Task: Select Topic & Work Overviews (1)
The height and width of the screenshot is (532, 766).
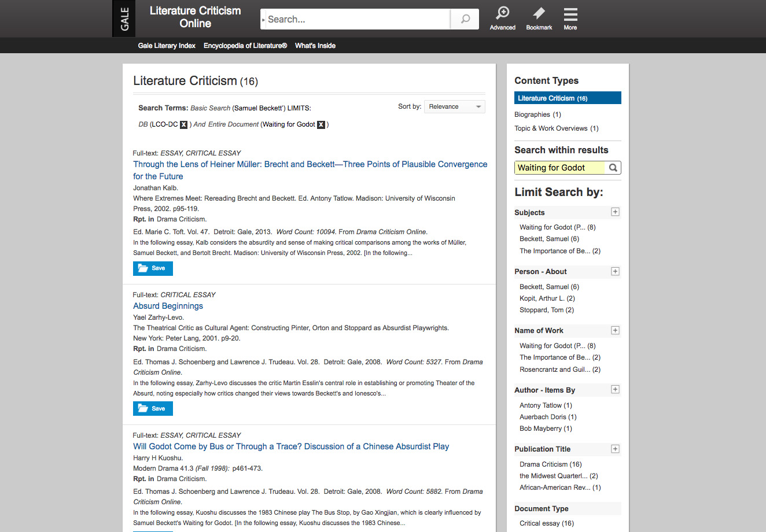Action: (x=557, y=128)
